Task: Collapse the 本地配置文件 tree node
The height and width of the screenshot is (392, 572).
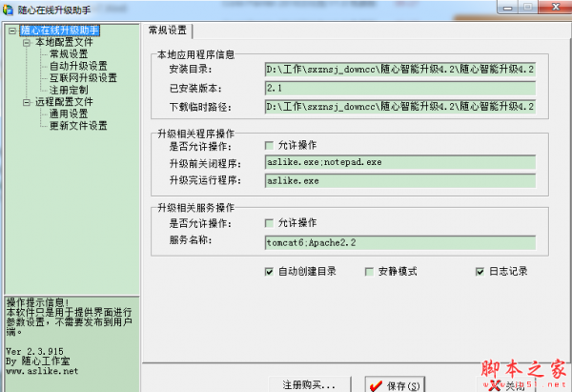Action: [27, 43]
